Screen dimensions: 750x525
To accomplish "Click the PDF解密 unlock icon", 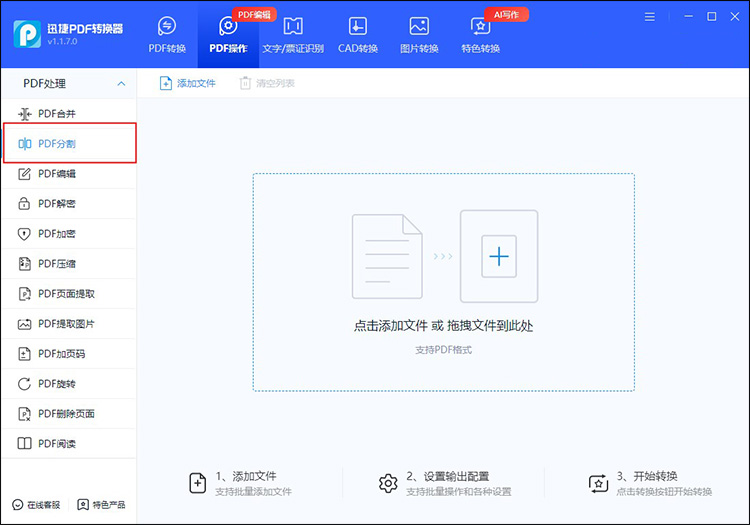I will pyautogui.click(x=24, y=204).
